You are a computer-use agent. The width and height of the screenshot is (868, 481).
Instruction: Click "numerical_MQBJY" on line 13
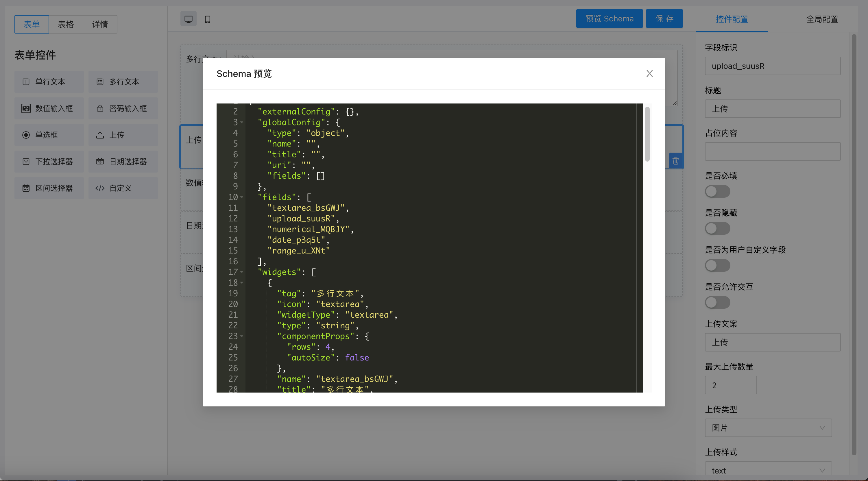(x=308, y=230)
